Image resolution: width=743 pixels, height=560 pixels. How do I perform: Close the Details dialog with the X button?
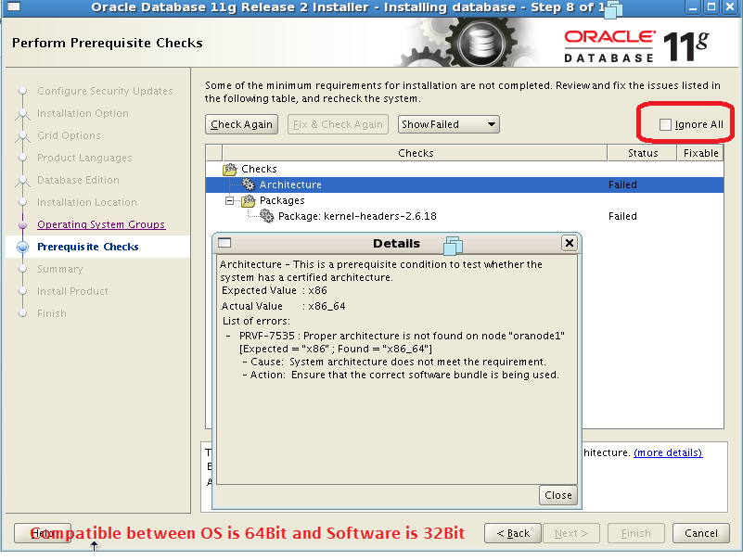click(570, 243)
